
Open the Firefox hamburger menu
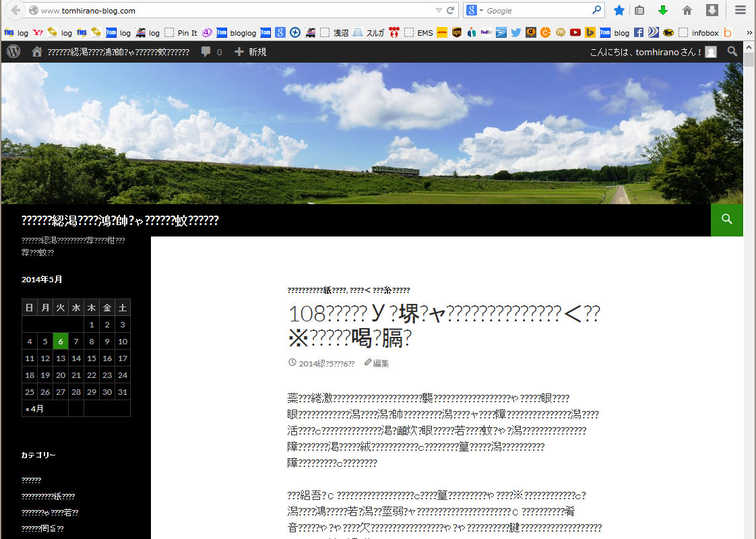(x=741, y=10)
